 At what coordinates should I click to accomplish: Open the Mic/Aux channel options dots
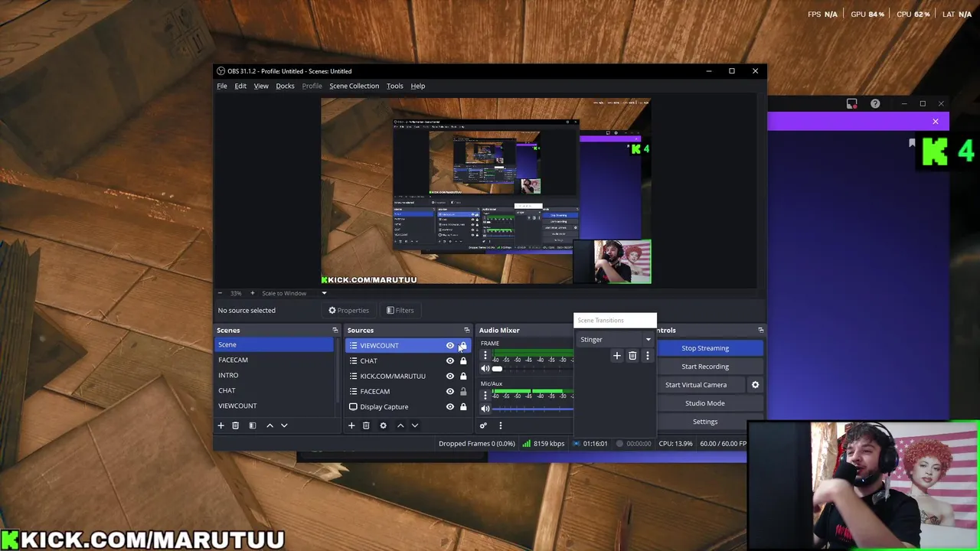(485, 396)
